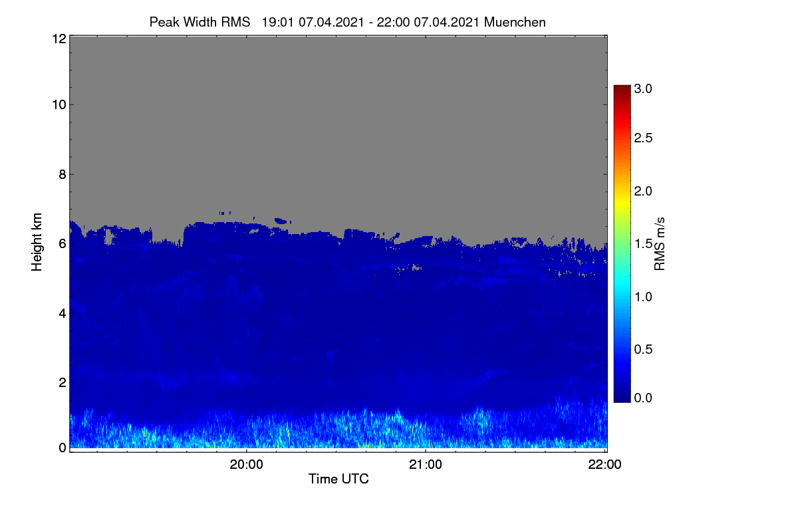Image resolution: width=798 pixels, height=532 pixels.
Task: Click the station name 'Muenchen' in the title
Action: (515, 22)
